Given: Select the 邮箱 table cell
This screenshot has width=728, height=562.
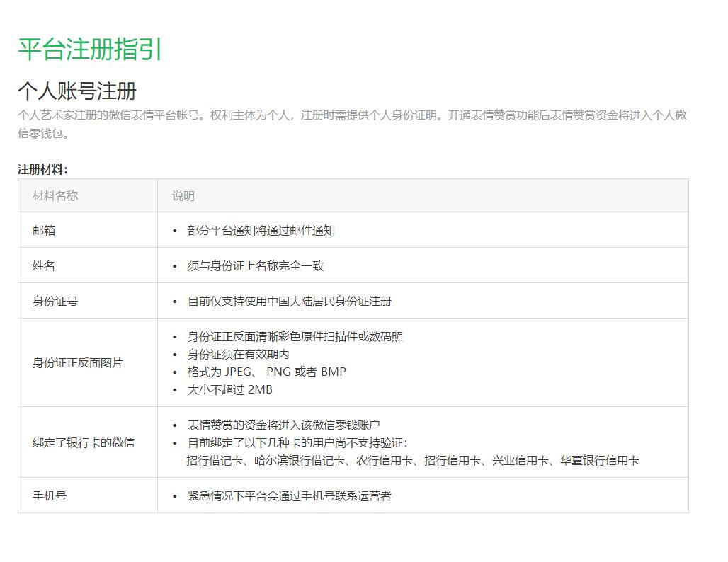Looking at the screenshot, I should point(88,230).
